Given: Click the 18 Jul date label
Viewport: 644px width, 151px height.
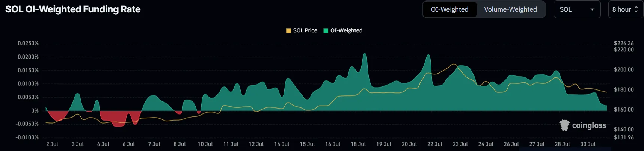Looking at the screenshot, I should (358, 144).
